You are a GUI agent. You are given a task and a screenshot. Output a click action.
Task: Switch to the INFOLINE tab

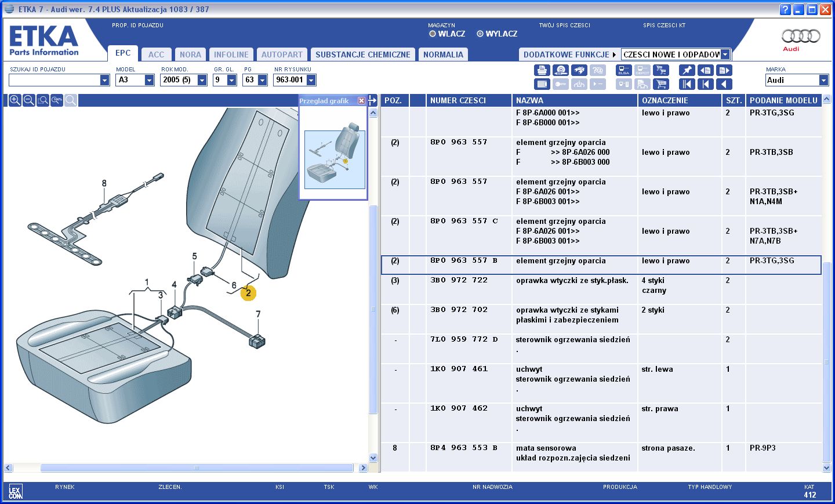coord(231,55)
